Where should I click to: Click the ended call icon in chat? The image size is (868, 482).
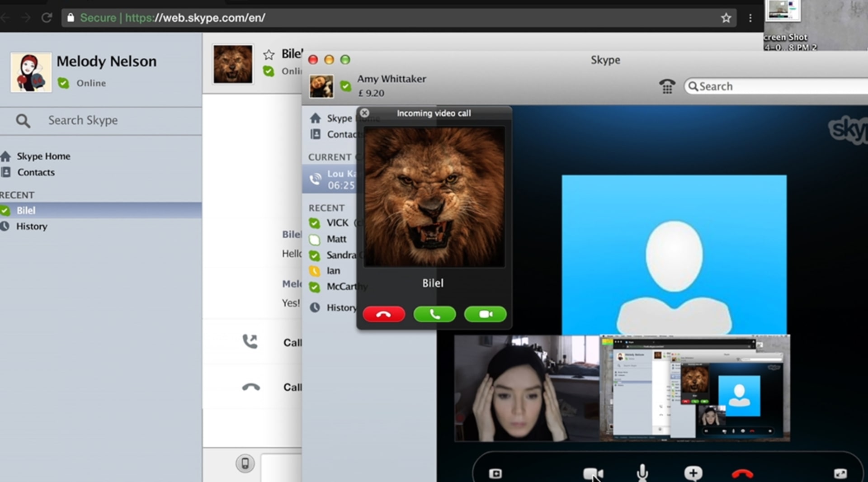(x=251, y=387)
